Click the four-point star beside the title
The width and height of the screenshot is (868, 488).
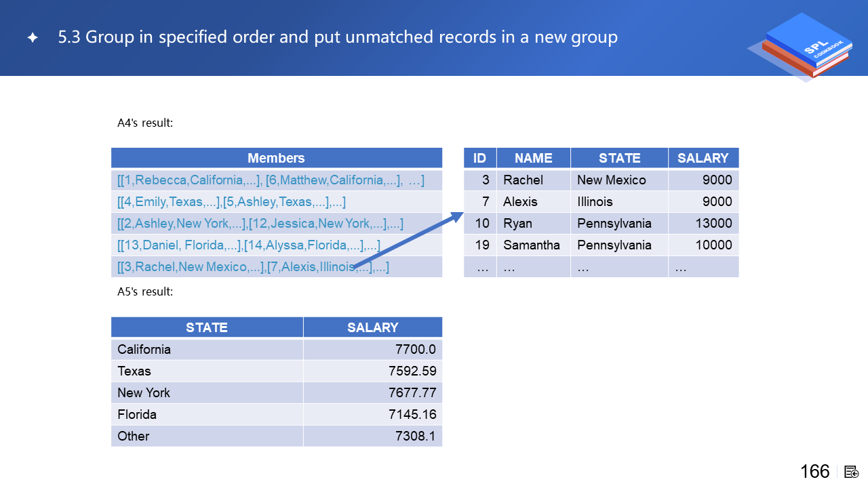point(33,38)
